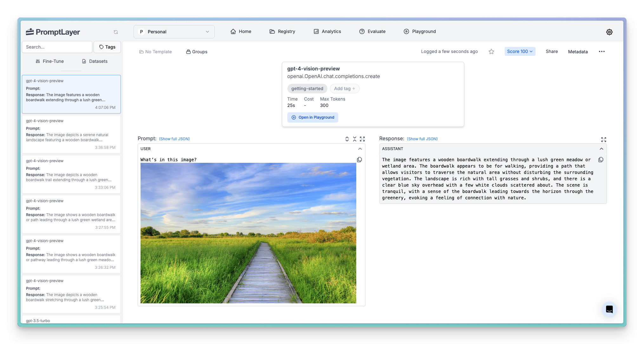The image size is (644, 344).
Task: Click the 'What's in this image?' prompt text
Action: point(168,160)
